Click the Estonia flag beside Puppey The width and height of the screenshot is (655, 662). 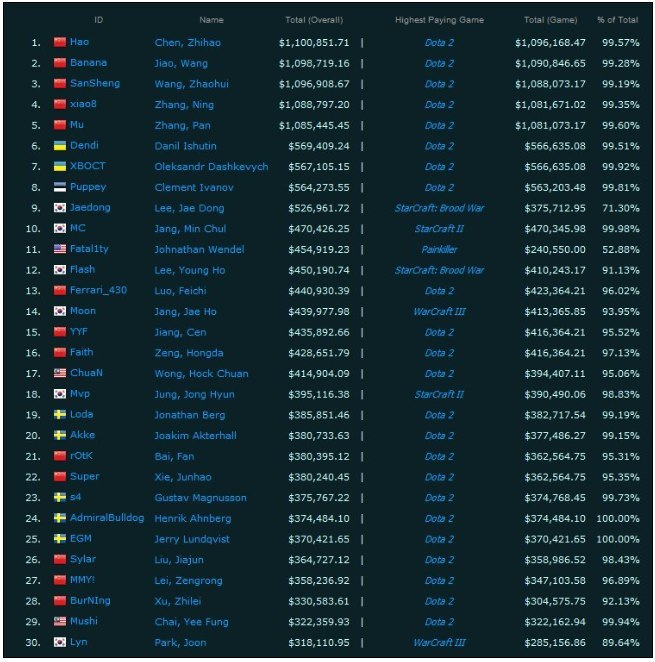click(60, 187)
